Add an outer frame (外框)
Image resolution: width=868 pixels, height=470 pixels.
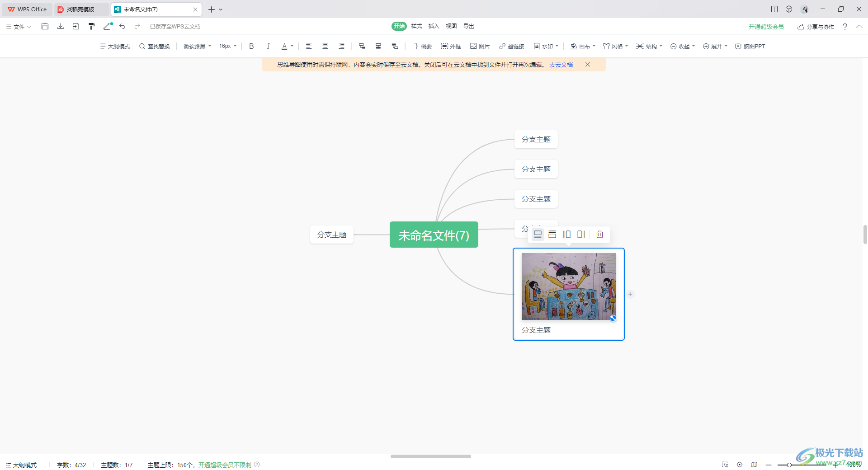point(451,46)
